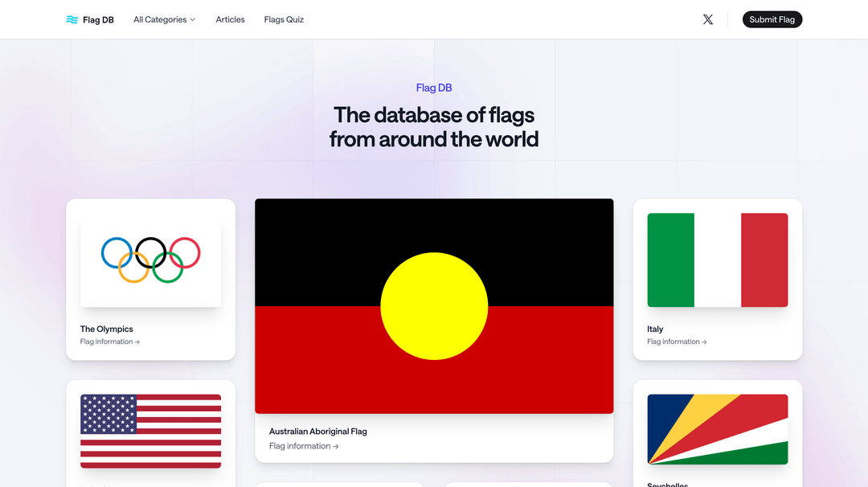Open the Olympic rings flag image
This screenshot has width=868, height=487.
pos(150,260)
